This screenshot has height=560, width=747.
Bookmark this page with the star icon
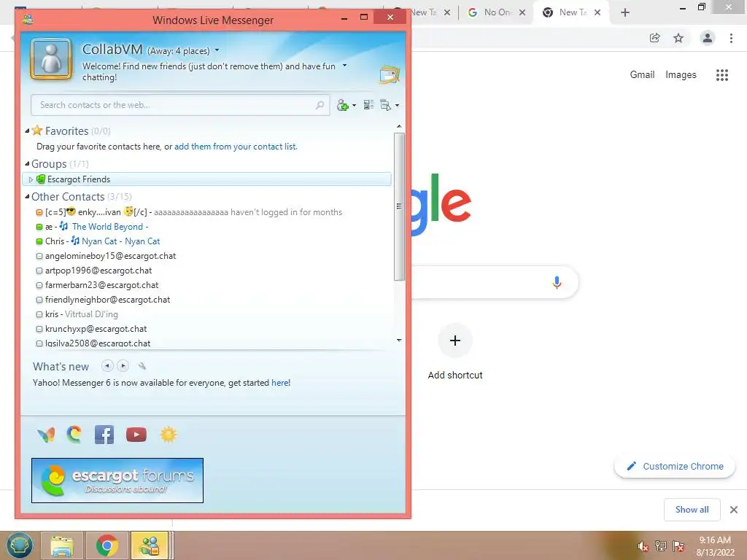tap(678, 38)
